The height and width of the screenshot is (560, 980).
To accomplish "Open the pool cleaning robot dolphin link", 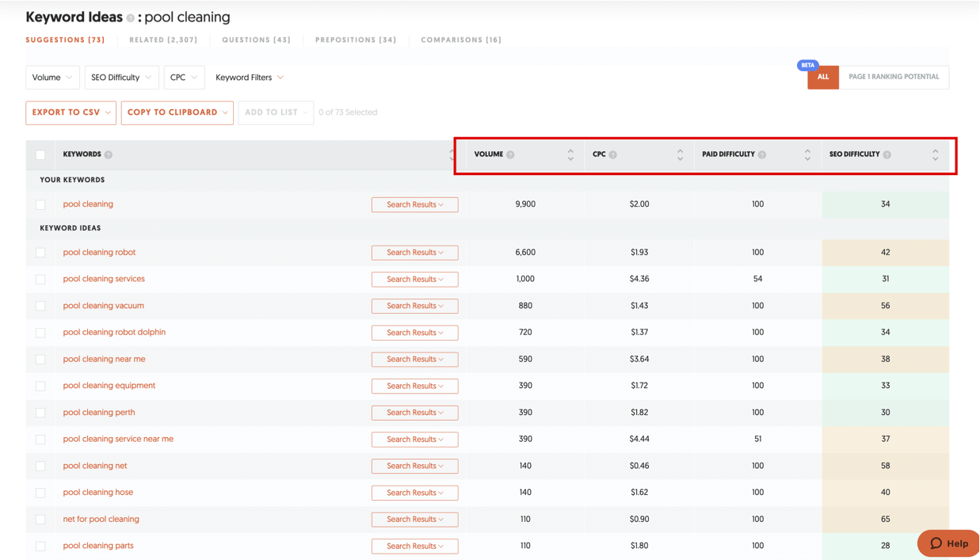I will pos(114,333).
